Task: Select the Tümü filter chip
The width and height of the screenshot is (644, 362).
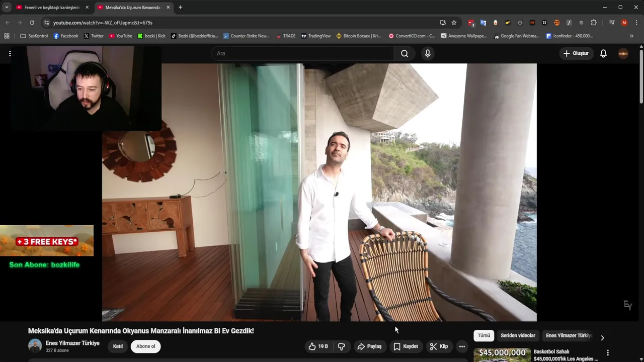Action: click(x=484, y=335)
